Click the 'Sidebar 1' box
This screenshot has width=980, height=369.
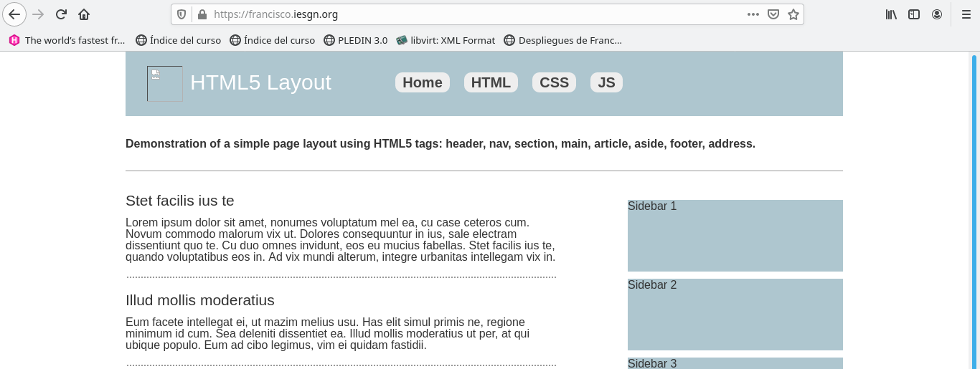(x=735, y=236)
